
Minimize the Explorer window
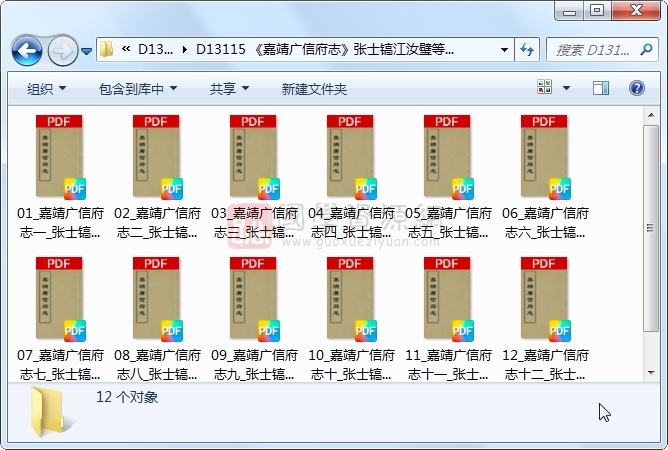[569, 11]
